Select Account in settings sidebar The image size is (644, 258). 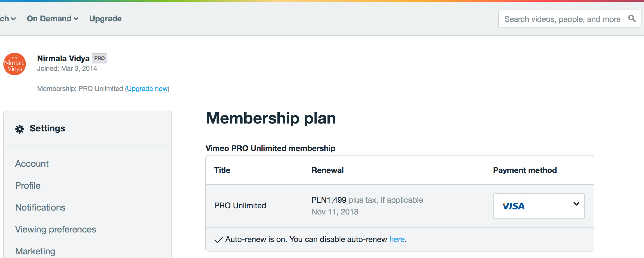32,164
